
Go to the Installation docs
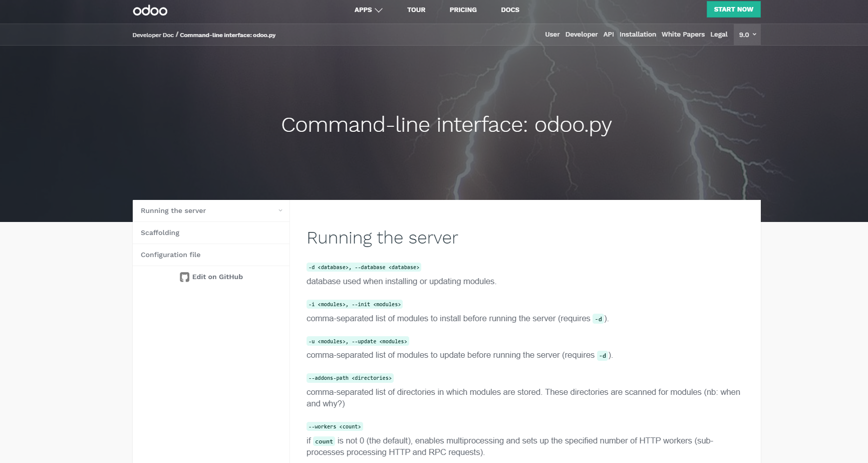point(637,35)
